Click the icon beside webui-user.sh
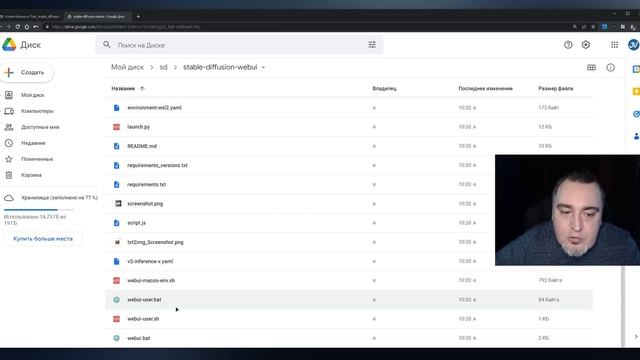This screenshot has height=360, width=640. (x=116, y=319)
